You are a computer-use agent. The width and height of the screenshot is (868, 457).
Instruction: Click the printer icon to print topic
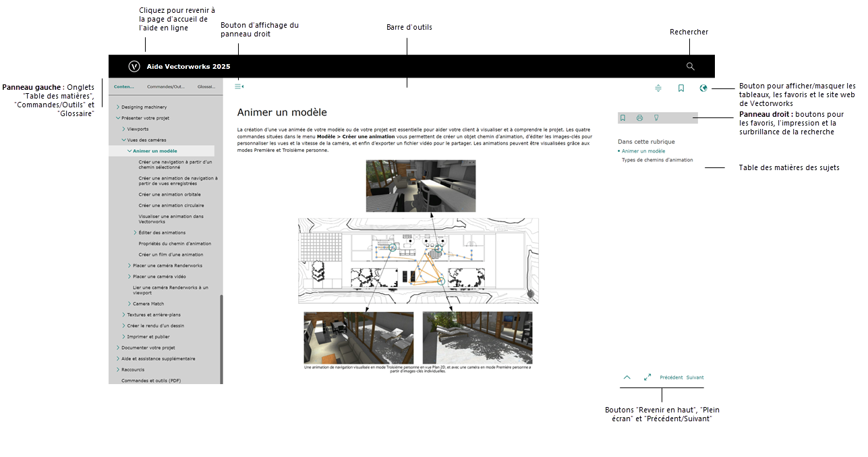pos(639,118)
